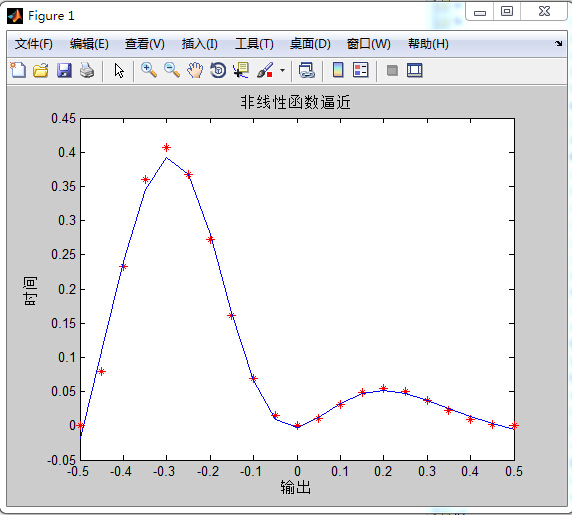Open the 编辑(E) menu
Viewport: 572px width, 515px height.
point(89,44)
